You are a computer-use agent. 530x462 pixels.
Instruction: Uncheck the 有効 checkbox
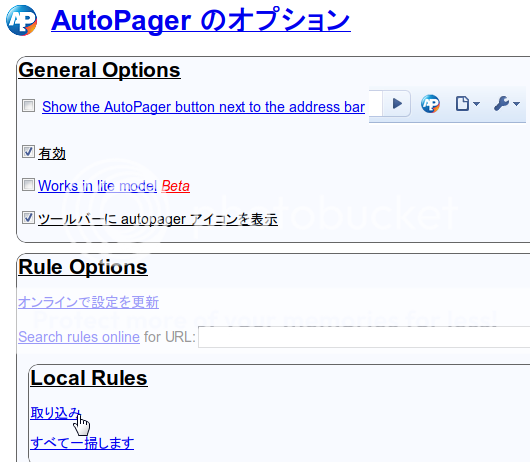tap(28, 152)
